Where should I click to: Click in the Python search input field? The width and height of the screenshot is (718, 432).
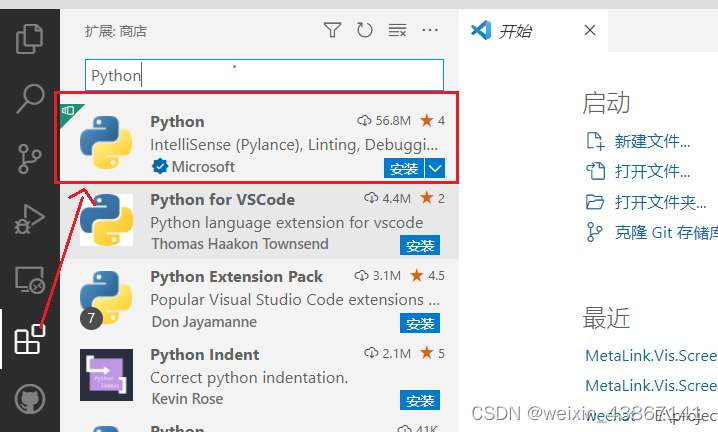264,75
